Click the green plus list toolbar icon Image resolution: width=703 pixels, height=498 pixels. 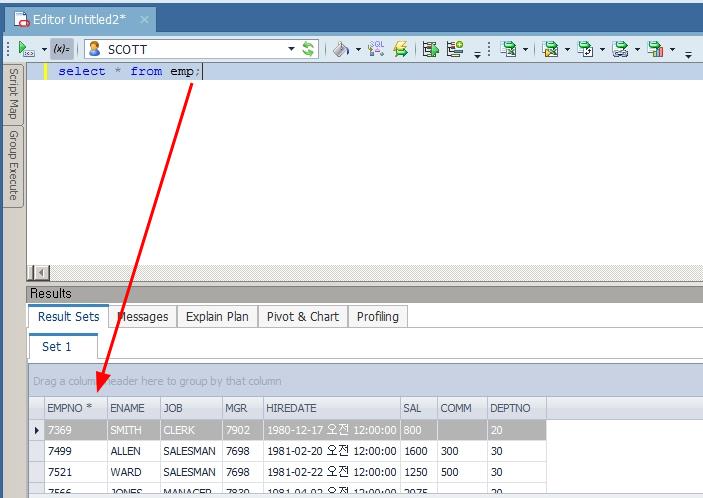click(x=455, y=49)
